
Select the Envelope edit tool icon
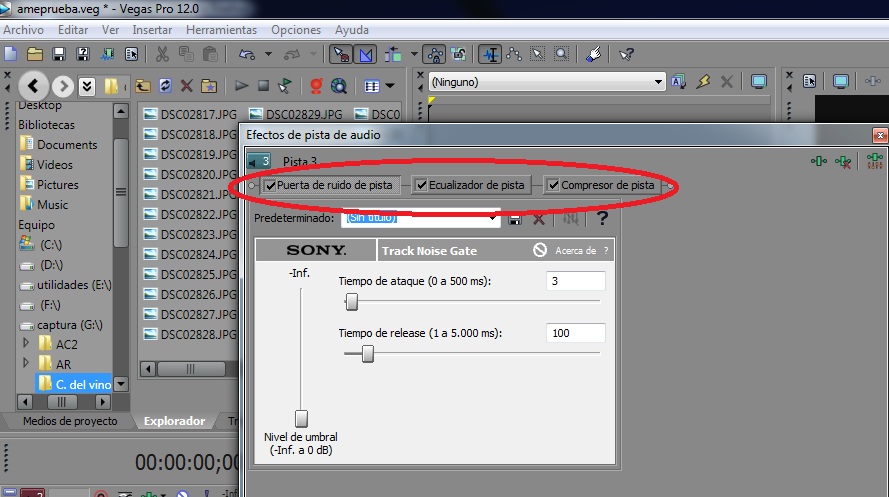pyautogui.click(x=514, y=54)
